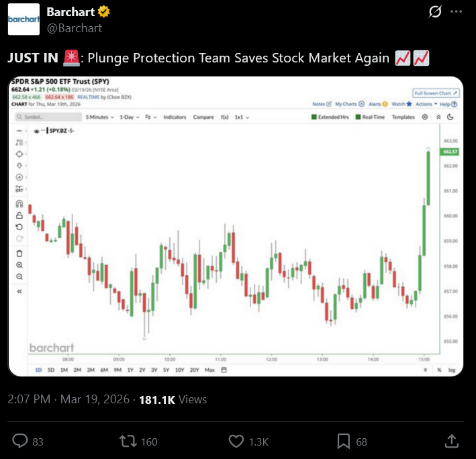Toggle the Real-Time checkbox
This screenshot has width=476, height=459.
point(359,117)
